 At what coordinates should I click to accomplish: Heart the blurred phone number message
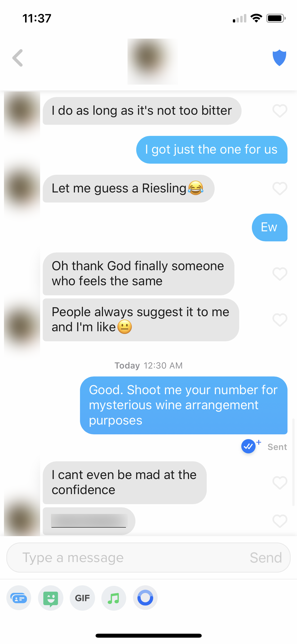(x=280, y=521)
